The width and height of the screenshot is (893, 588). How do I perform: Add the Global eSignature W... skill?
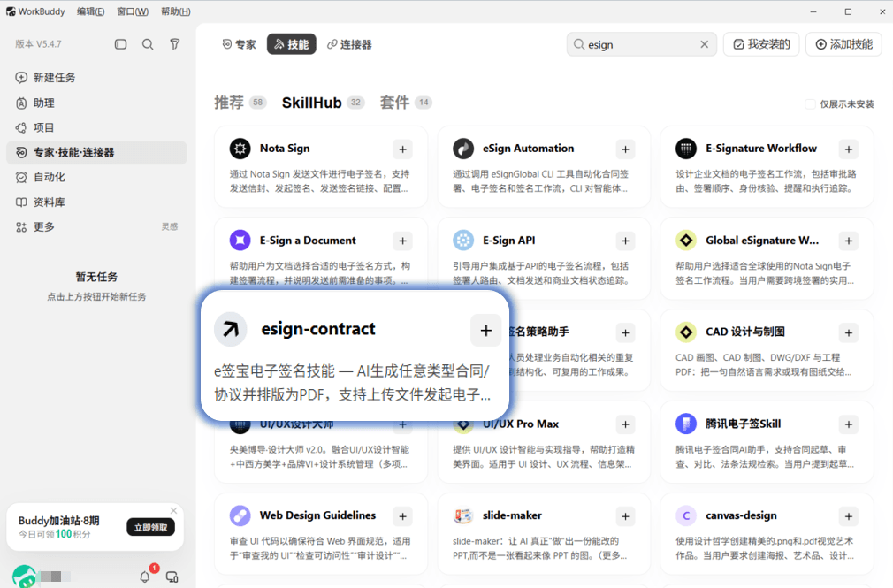[x=849, y=241]
